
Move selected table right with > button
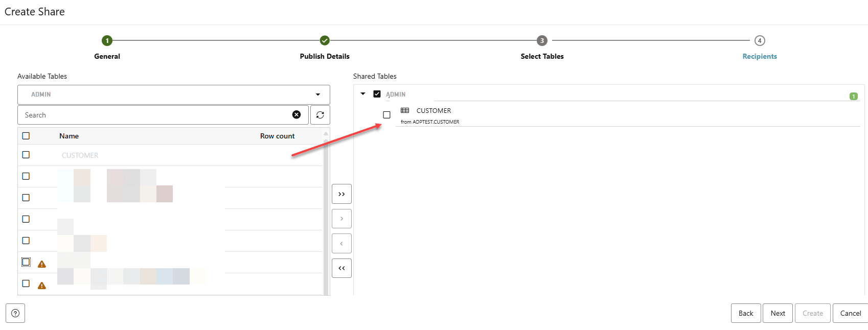[341, 219]
